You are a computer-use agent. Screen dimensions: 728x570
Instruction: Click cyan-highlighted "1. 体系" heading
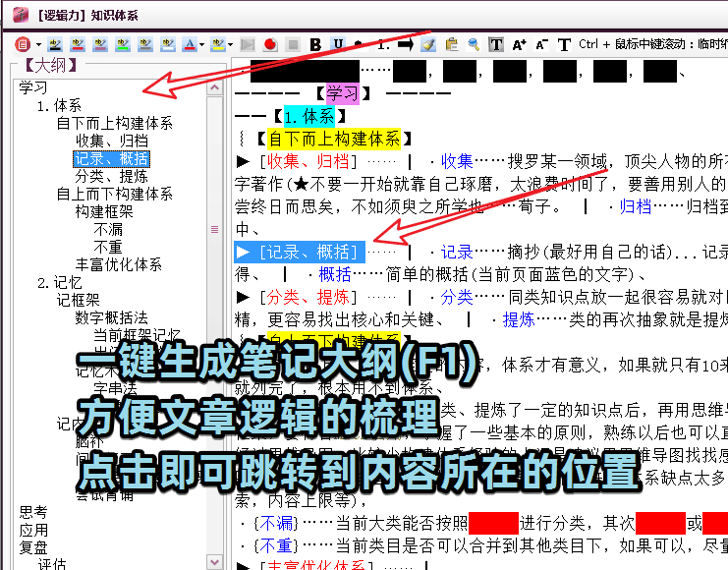309,116
